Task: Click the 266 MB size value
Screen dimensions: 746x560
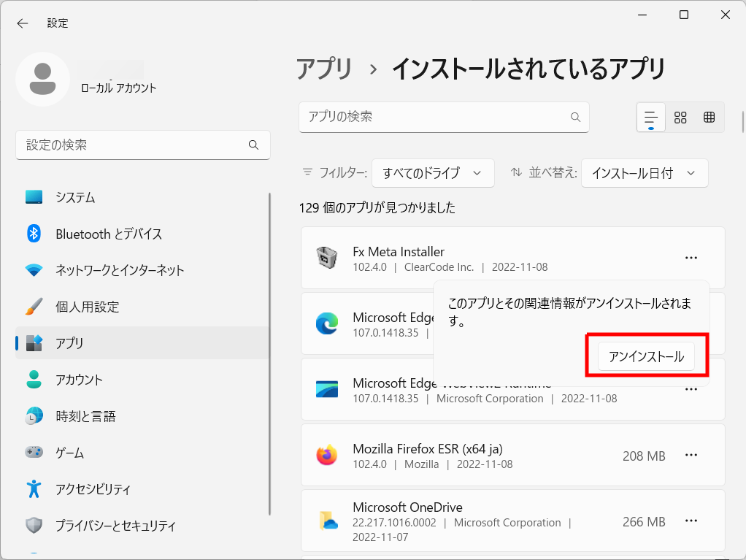Action: (x=644, y=521)
